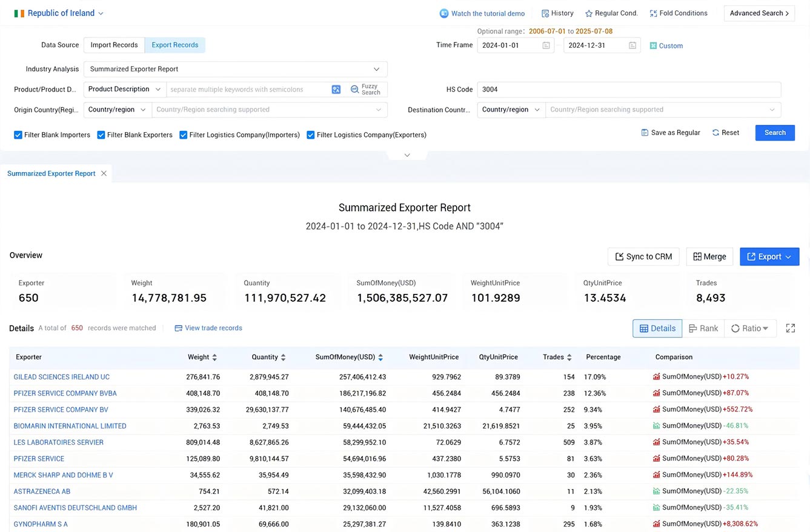This screenshot has height=532, width=810.
Task: Click the History icon
Action: click(545, 13)
